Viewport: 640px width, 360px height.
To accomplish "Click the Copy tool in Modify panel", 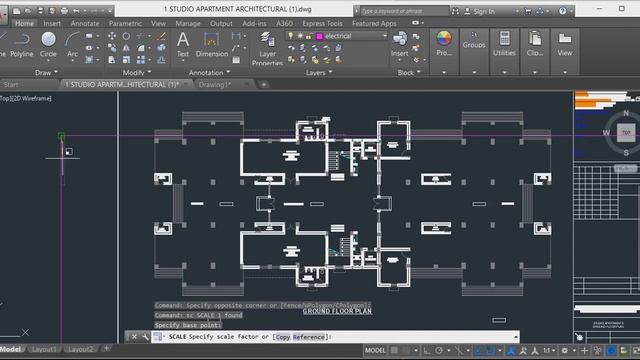I will click(111, 48).
